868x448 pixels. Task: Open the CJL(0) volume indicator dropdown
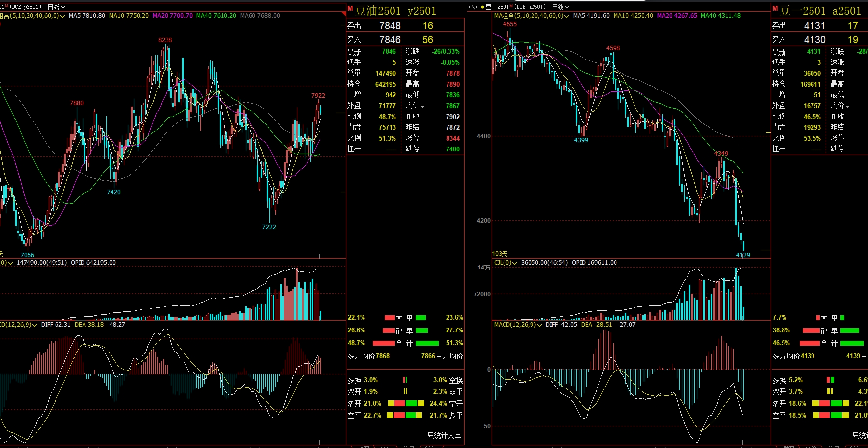point(514,263)
